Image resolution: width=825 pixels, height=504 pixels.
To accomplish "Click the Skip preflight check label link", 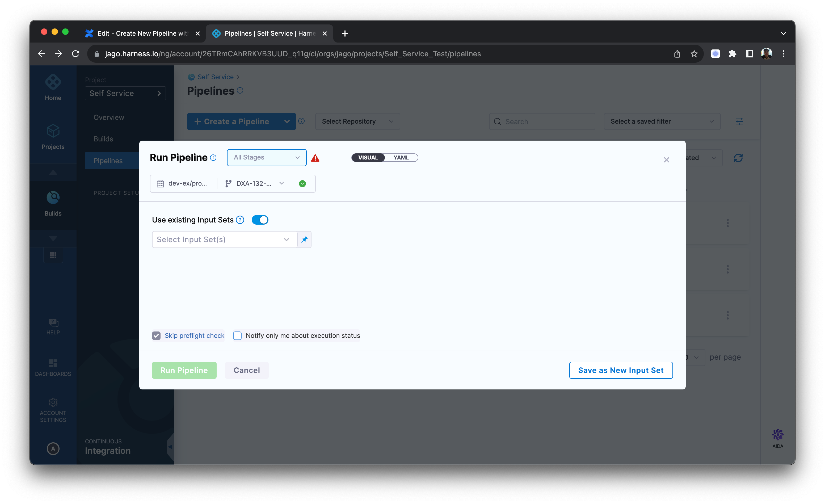I will [195, 335].
